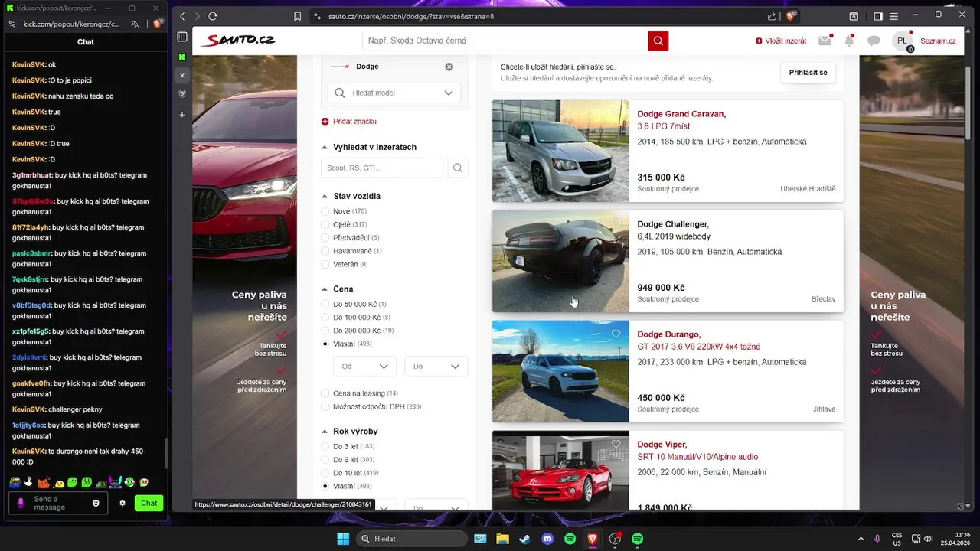980x551 pixels.
Task: Click the Přihlásit se button
Action: 808,73
